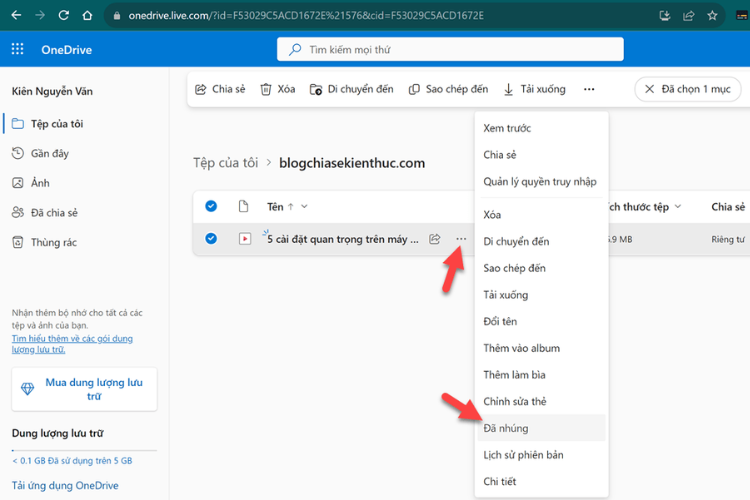
Task: Click the share icon beside the video file
Action: point(434,239)
